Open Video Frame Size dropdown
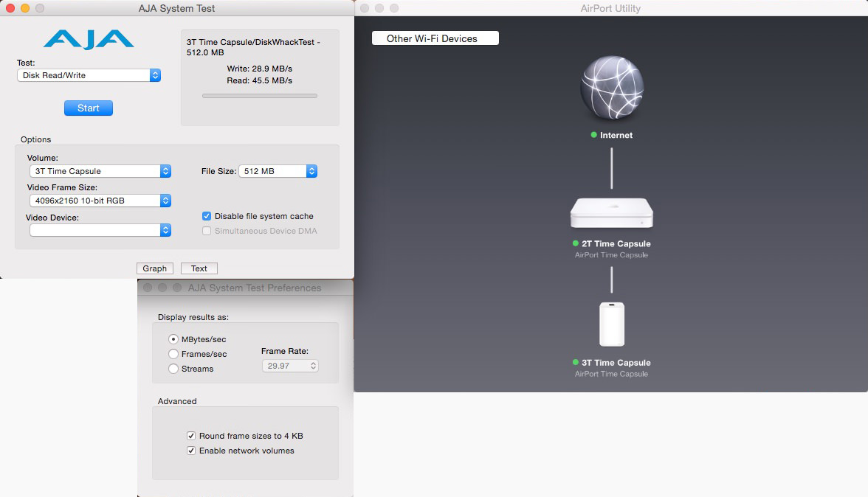The image size is (868, 497). (100, 201)
